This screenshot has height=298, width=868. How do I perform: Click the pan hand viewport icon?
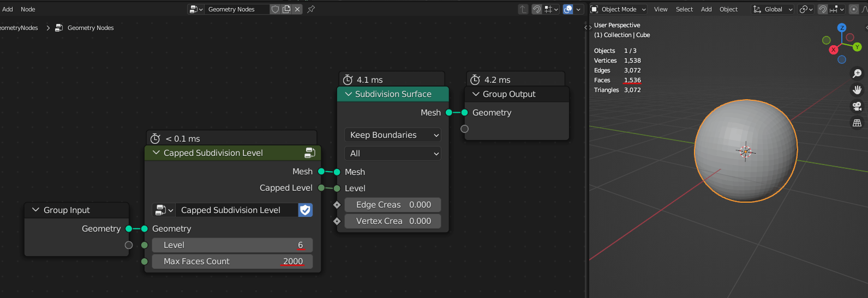tap(857, 90)
